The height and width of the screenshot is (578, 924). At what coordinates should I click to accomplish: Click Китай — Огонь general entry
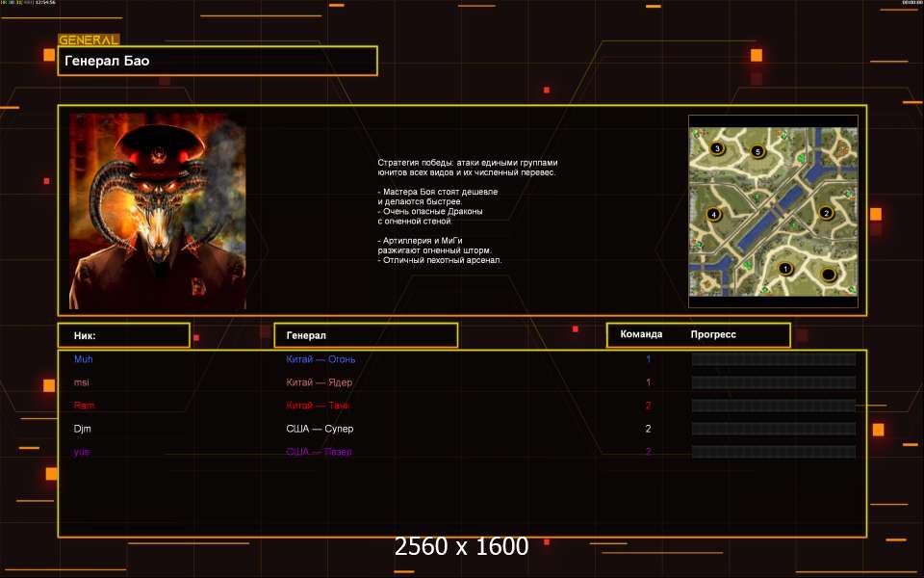[x=321, y=359]
